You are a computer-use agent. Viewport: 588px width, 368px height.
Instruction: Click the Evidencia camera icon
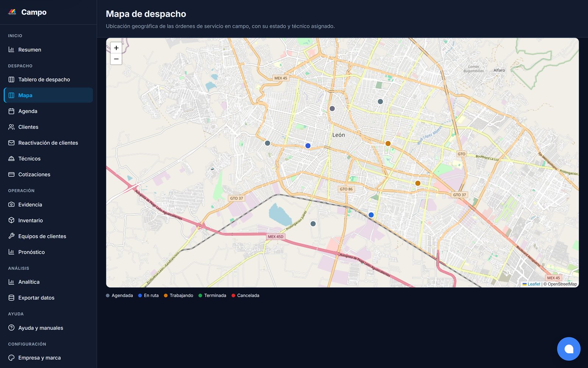11,205
